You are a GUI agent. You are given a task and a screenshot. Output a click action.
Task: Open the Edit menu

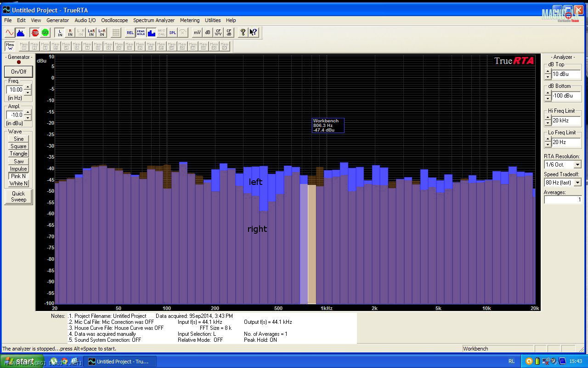point(22,20)
